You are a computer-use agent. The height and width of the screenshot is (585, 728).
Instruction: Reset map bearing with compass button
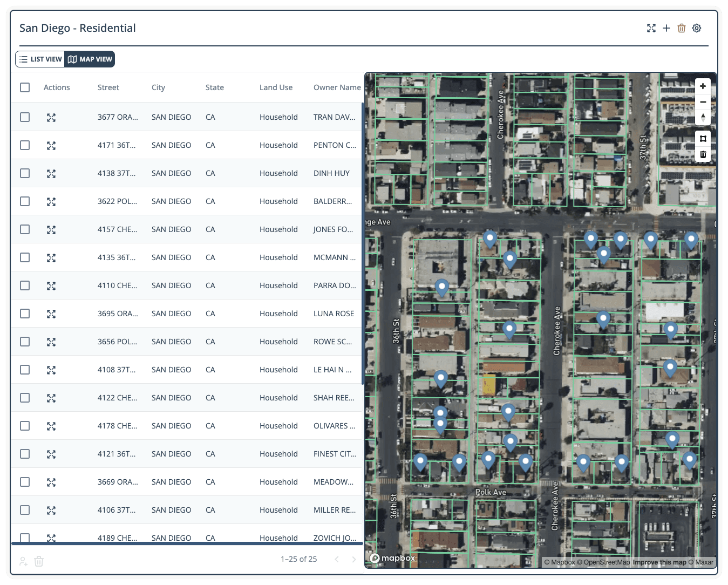(x=703, y=118)
